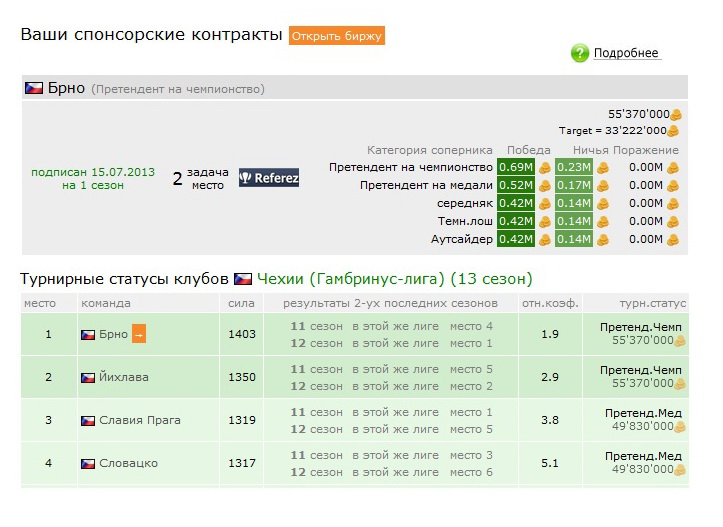
Task: Click coin icon beside 49'830'000 in Словацко row
Action: tap(680, 470)
